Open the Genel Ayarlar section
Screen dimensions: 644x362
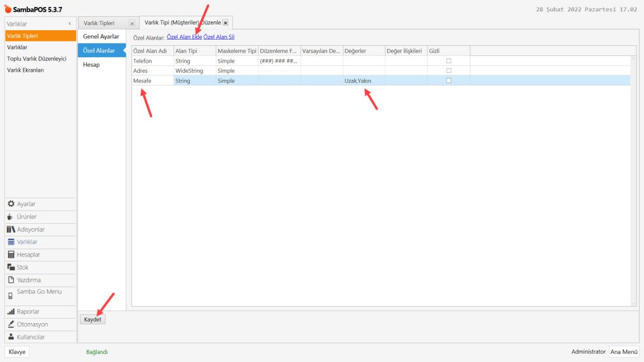click(101, 36)
